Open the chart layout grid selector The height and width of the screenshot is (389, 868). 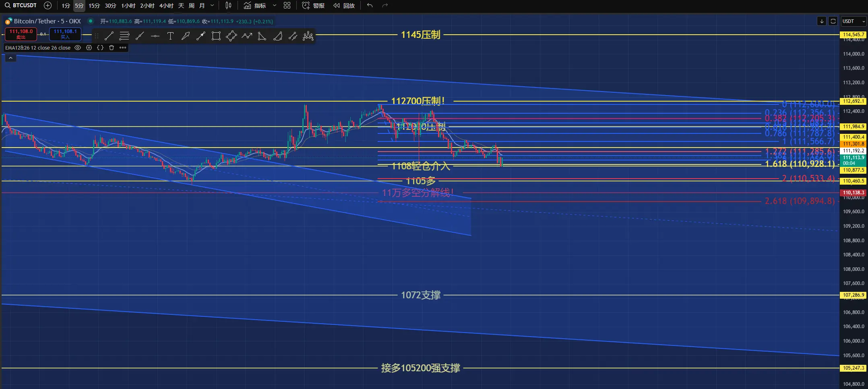(x=287, y=6)
